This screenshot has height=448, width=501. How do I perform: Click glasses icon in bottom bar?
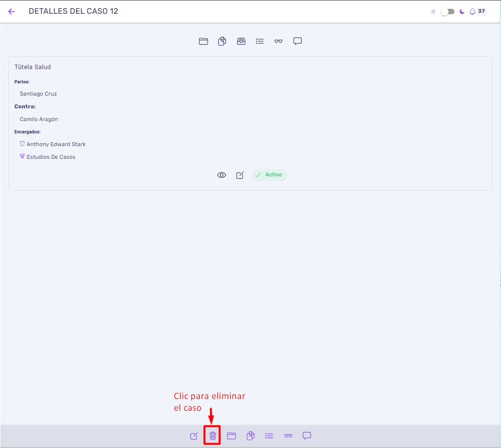coord(288,436)
